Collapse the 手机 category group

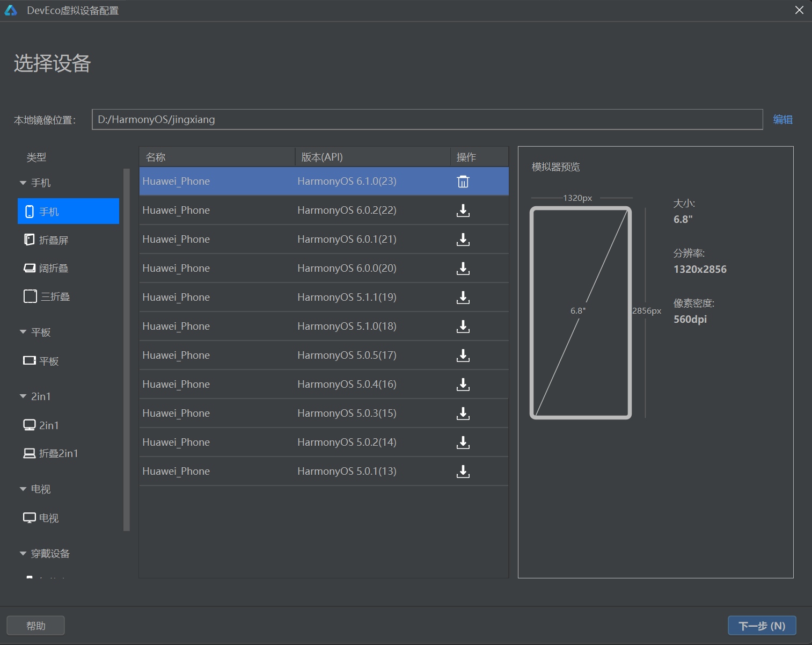click(23, 183)
